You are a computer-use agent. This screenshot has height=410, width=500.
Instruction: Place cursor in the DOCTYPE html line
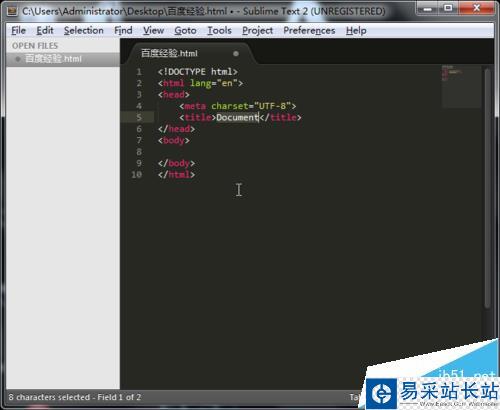pyautogui.click(x=198, y=72)
